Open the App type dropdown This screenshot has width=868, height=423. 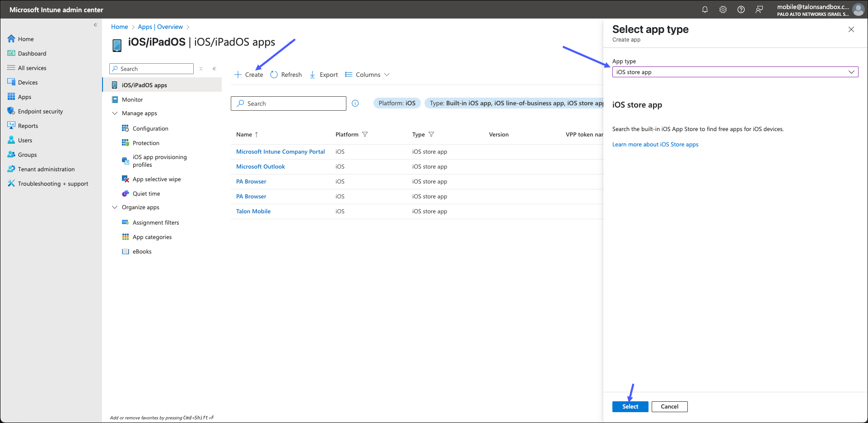pyautogui.click(x=735, y=72)
